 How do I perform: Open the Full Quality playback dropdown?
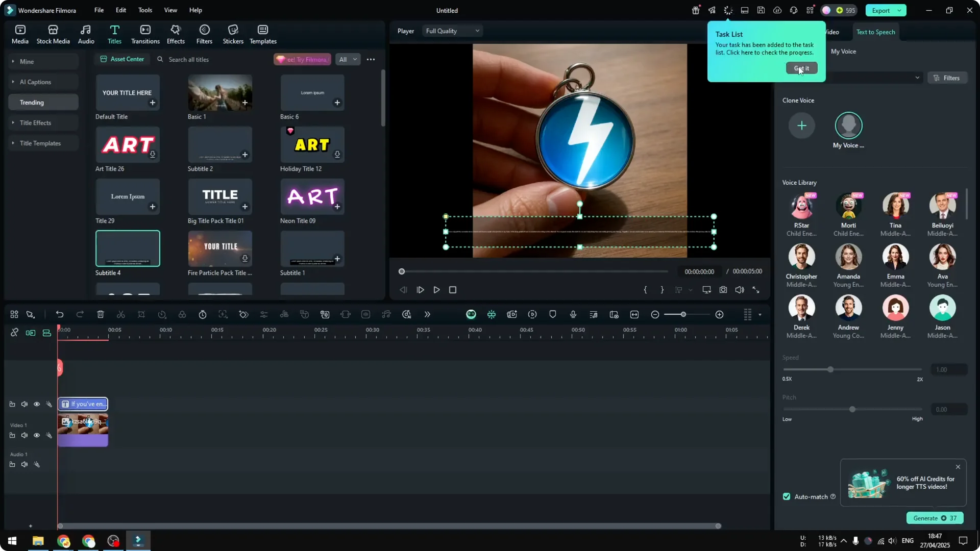coord(452,31)
